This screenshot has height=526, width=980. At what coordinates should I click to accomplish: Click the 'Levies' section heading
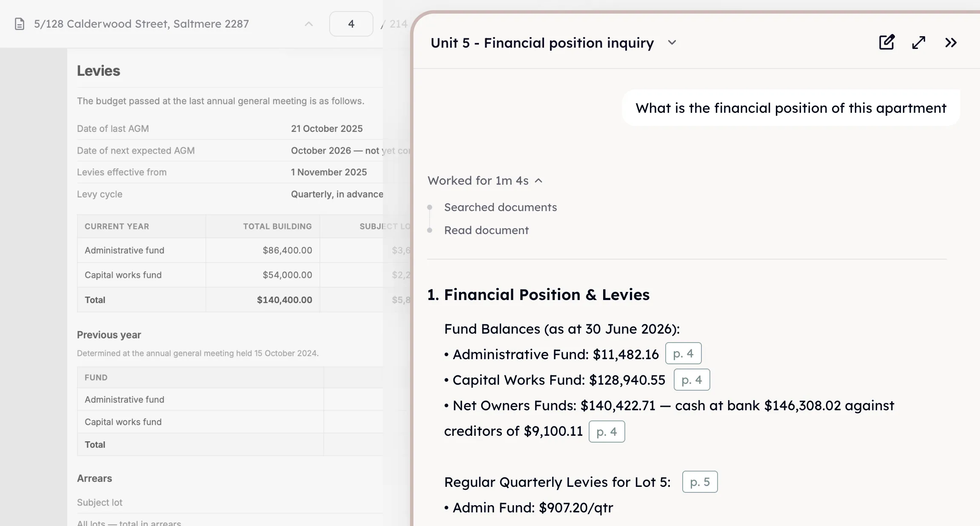(x=99, y=71)
